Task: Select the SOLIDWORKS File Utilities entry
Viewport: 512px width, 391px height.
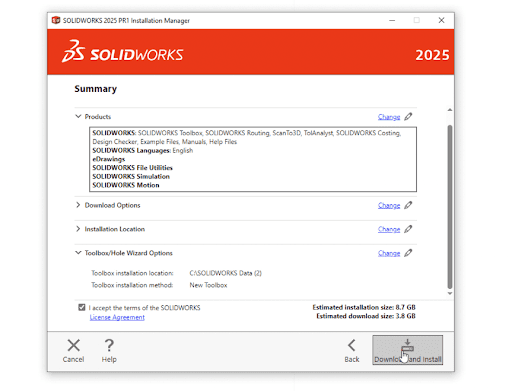Action: (132, 168)
